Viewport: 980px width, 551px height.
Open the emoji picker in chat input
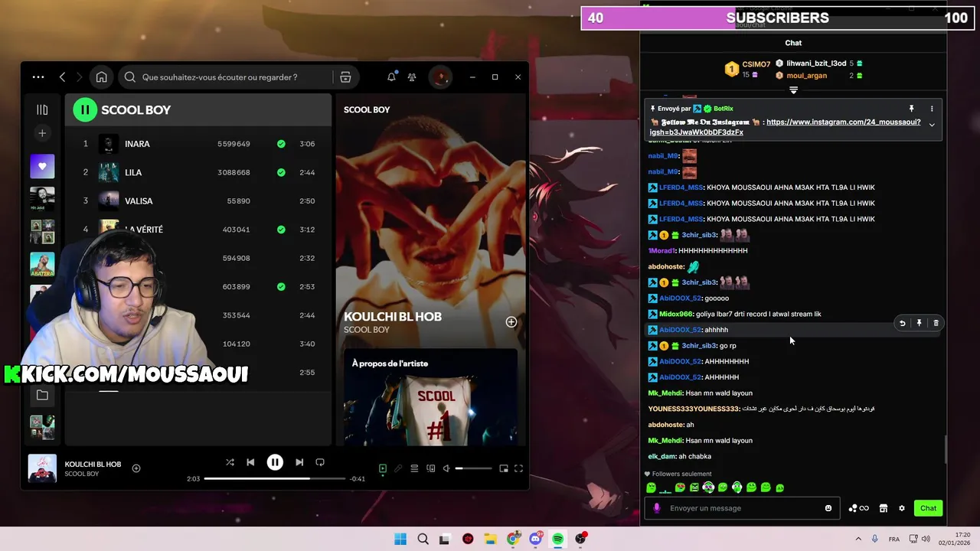(828, 508)
